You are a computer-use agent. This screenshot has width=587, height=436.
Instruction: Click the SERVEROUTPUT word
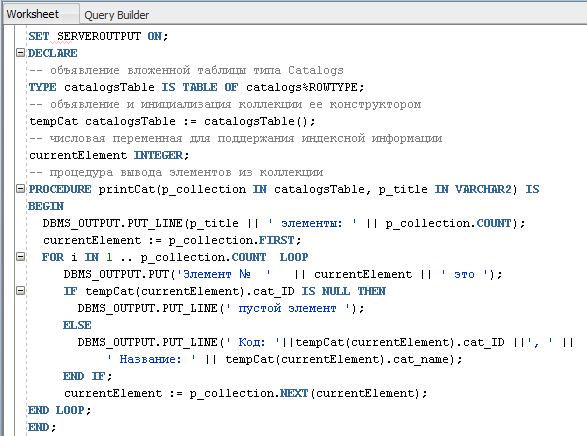pyautogui.click(x=99, y=36)
